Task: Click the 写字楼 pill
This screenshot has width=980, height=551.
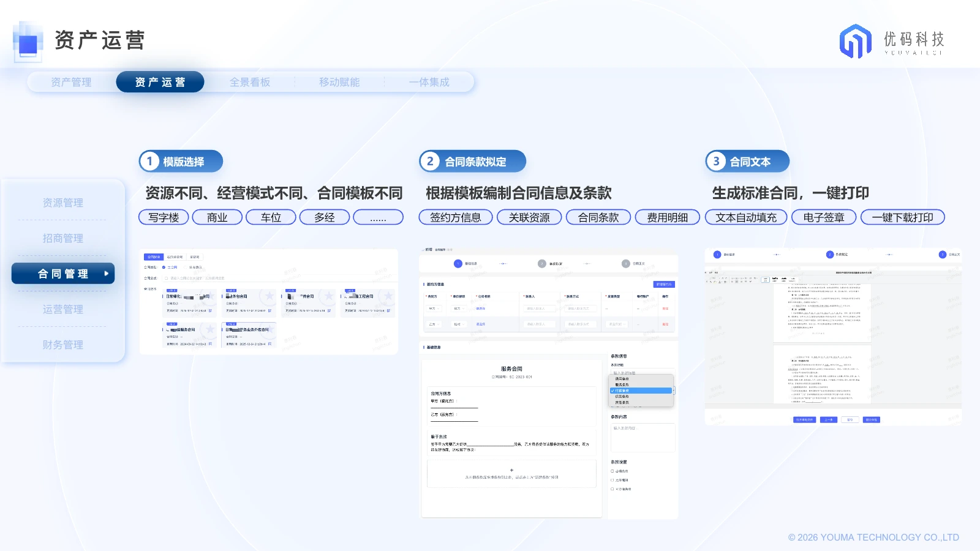Action: 164,217
